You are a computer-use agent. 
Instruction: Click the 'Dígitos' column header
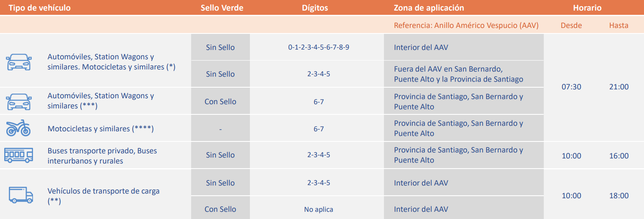click(315, 8)
